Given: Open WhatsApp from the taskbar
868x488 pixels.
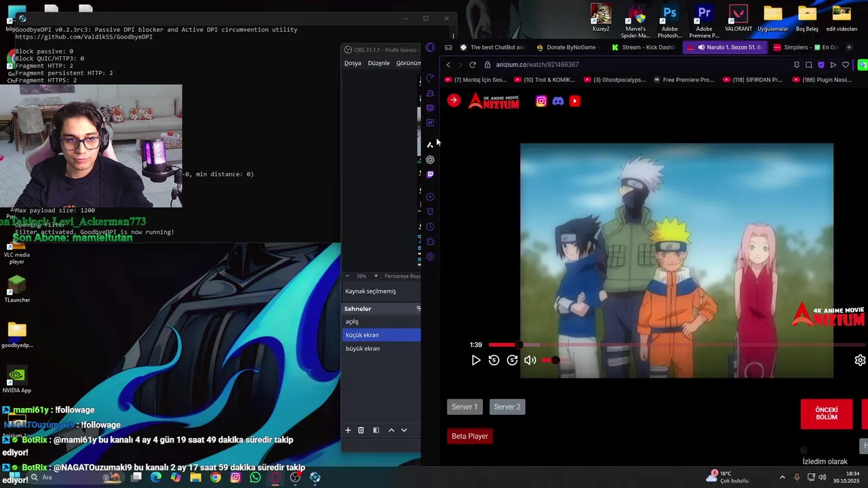Looking at the screenshot, I should (x=255, y=477).
